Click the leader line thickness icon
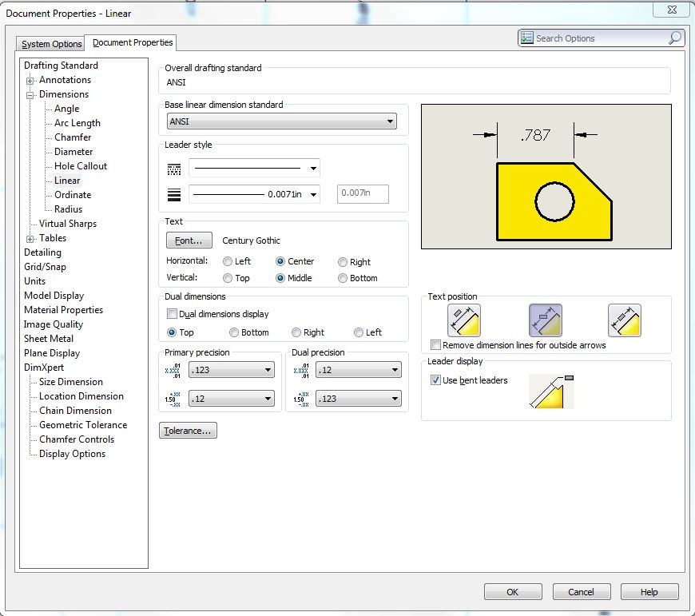 pos(174,195)
